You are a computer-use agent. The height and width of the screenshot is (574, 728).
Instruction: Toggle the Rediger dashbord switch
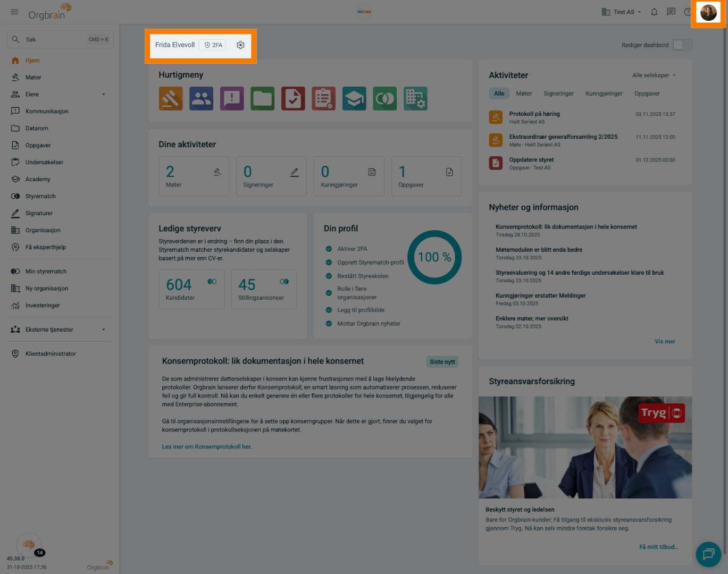(x=682, y=45)
